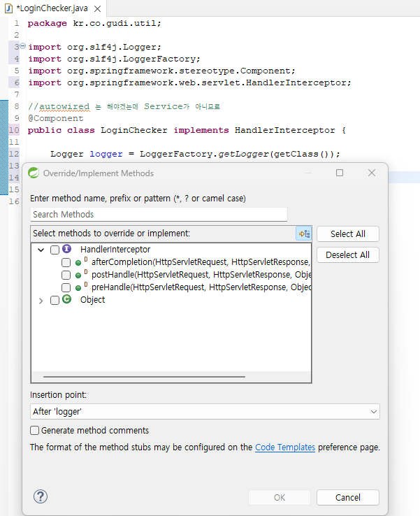420x516 pixels.
Task: Click the green dot icon beside preHandle
Action: point(78,288)
